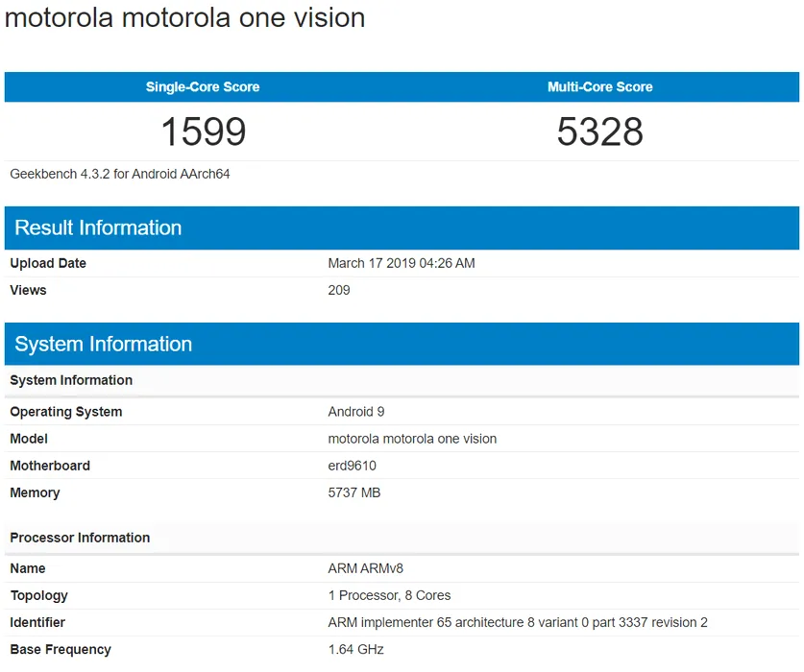Click the Views label
Screen dimensions: 804x672
28,290
